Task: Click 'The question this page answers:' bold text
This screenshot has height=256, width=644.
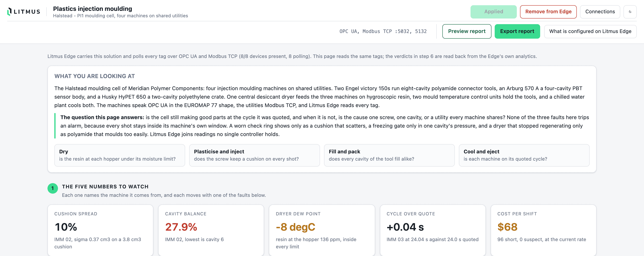Action: (x=102, y=117)
